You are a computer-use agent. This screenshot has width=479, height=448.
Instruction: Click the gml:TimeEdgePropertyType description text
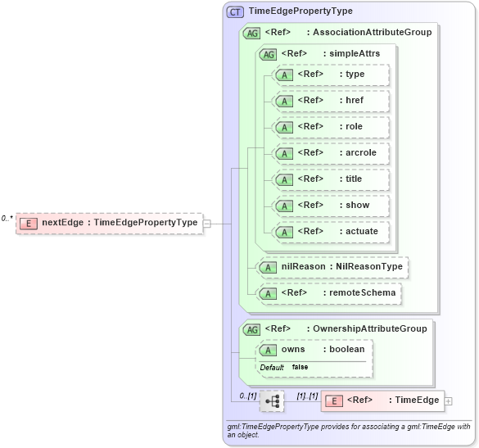[349, 431]
